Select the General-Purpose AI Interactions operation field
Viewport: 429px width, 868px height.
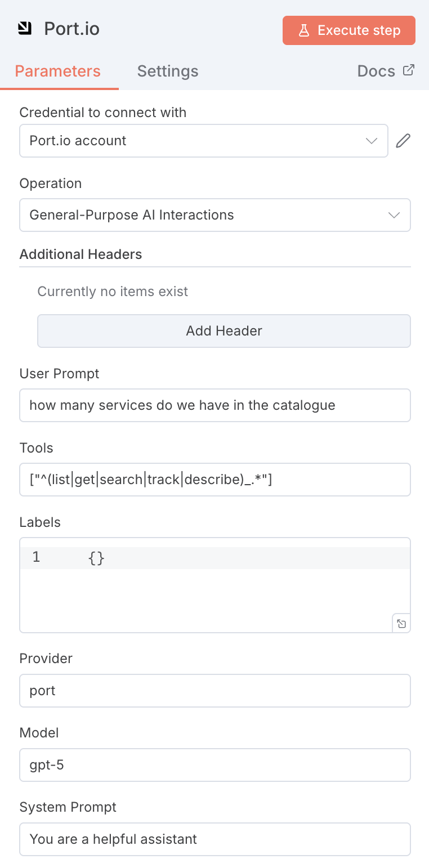point(203,215)
